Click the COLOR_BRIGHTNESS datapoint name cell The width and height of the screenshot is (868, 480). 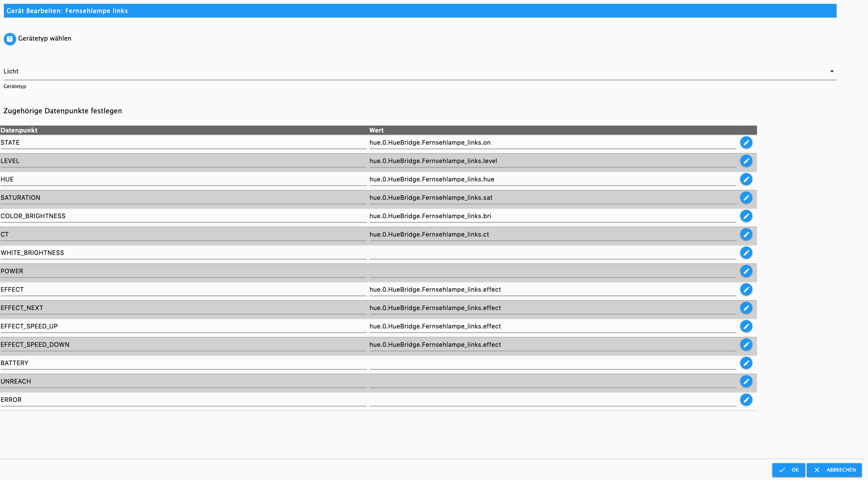coord(183,216)
